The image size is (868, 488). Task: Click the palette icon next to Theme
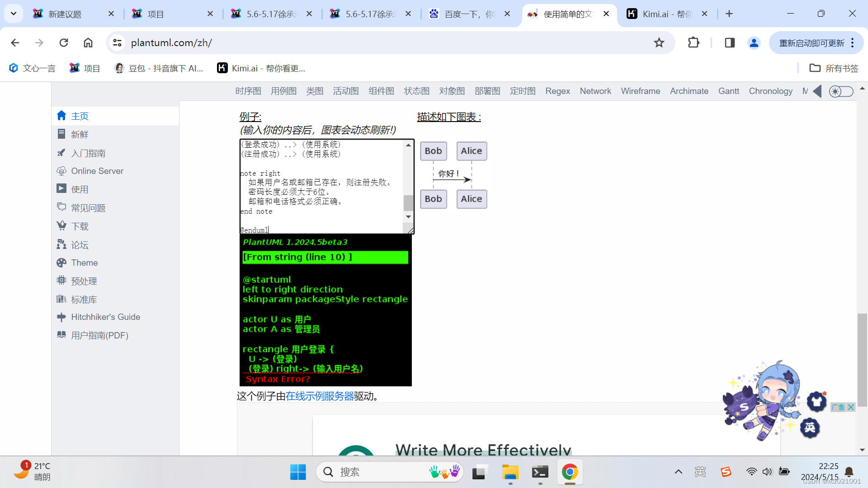coord(61,263)
